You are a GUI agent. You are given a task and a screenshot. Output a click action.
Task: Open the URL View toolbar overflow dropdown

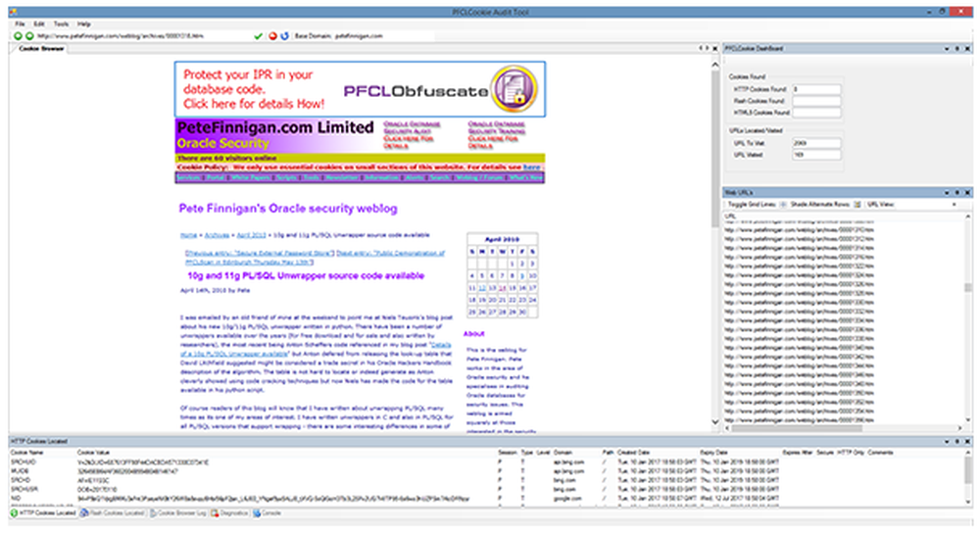pyautogui.click(x=954, y=204)
